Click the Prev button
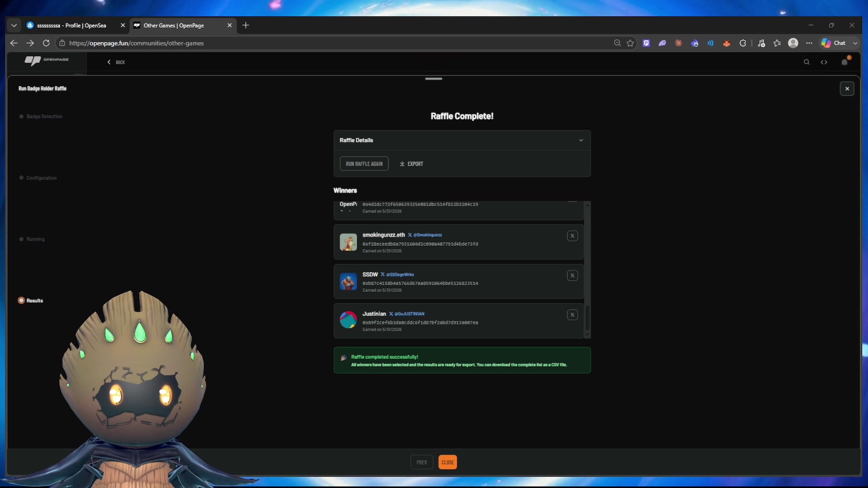Viewport: 868px width, 488px height. [x=422, y=462]
